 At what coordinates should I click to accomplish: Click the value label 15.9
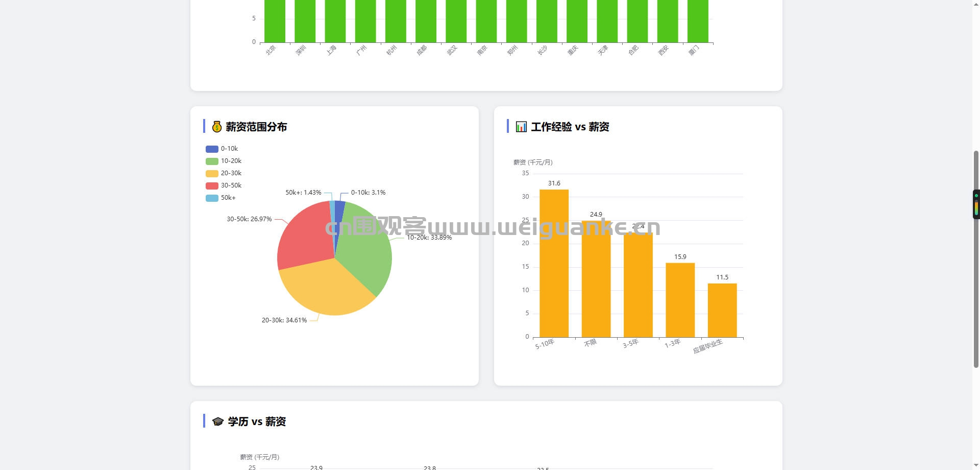(x=680, y=257)
